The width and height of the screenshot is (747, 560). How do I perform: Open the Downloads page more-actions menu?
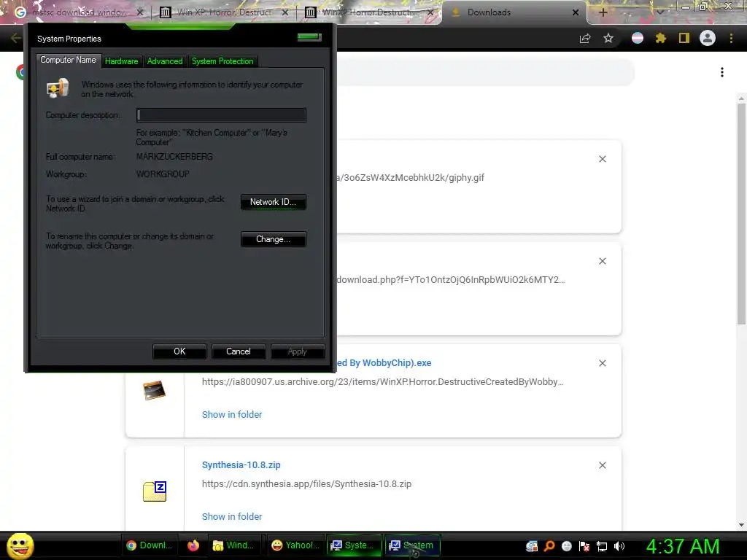tap(722, 72)
